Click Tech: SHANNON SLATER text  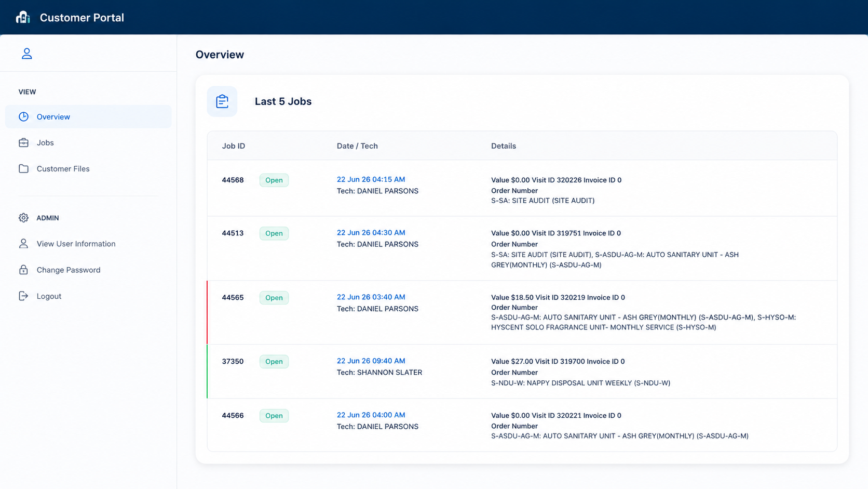pyautogui.click(x=379, y=373)
